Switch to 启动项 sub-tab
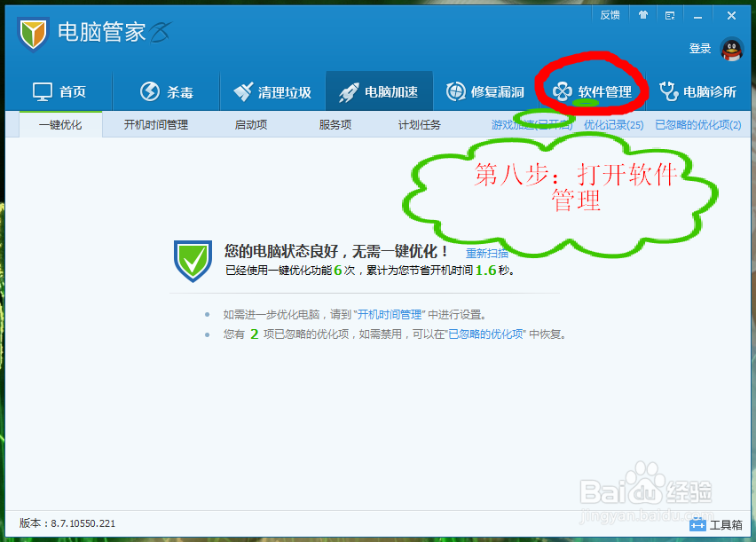 point(251,125)
